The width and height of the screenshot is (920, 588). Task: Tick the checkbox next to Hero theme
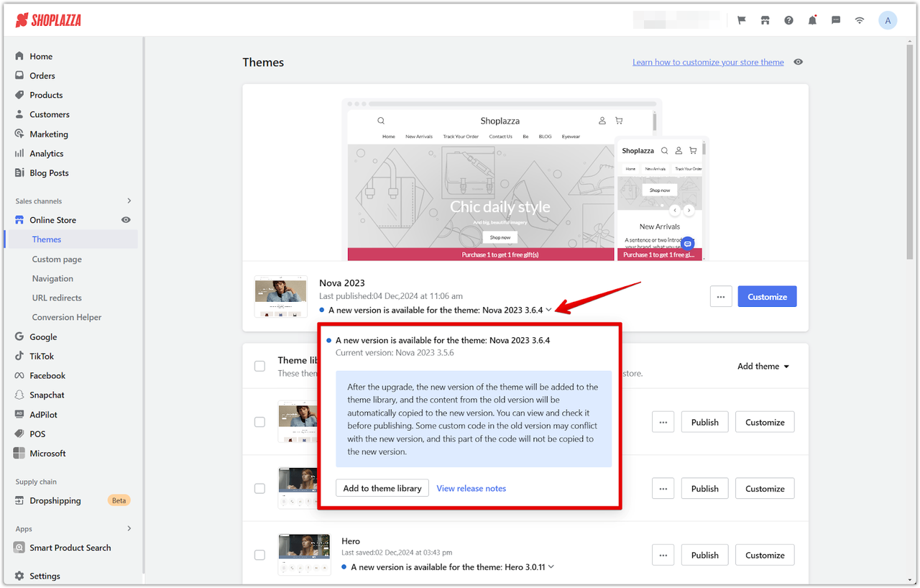pyautogui.click(x=259, y=555)
